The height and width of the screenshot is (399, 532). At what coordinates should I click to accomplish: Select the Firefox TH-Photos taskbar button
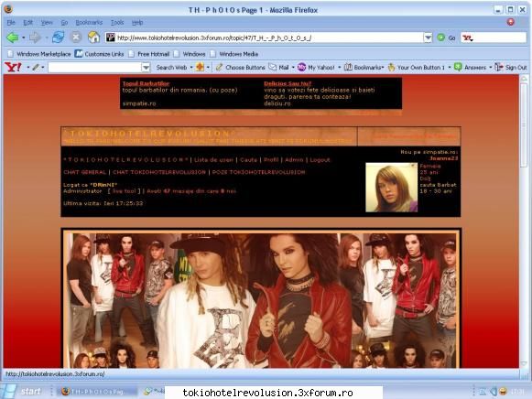(x=98, y=392)
